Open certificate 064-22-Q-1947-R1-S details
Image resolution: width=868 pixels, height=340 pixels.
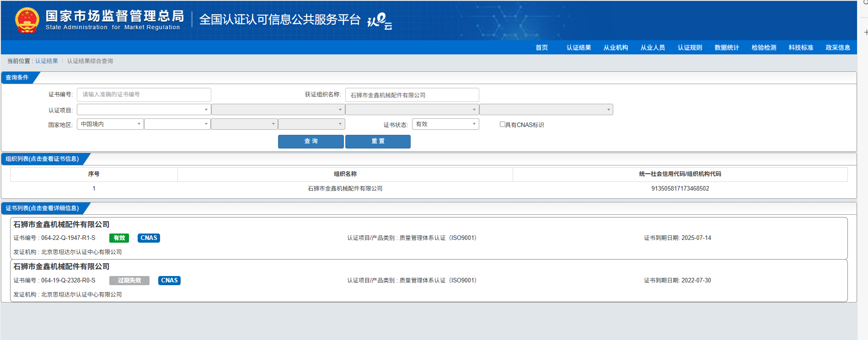click(429, 238)
